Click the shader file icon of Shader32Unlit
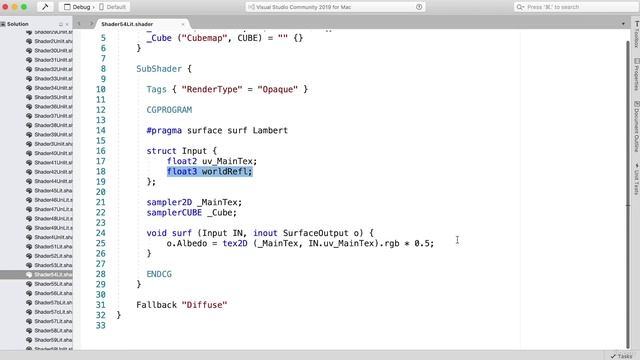Viewport: 640px width, 360px height. pos(29,69)
